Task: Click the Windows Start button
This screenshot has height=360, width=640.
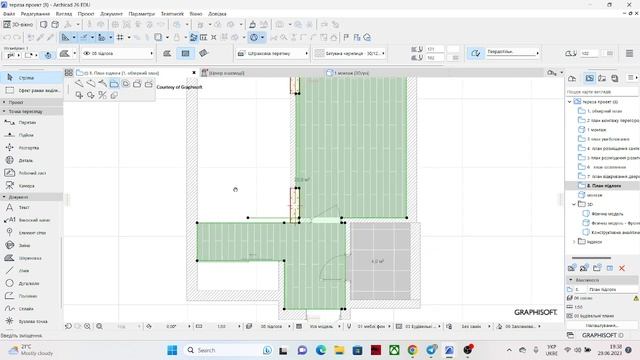Action: (x=172, y=350)
